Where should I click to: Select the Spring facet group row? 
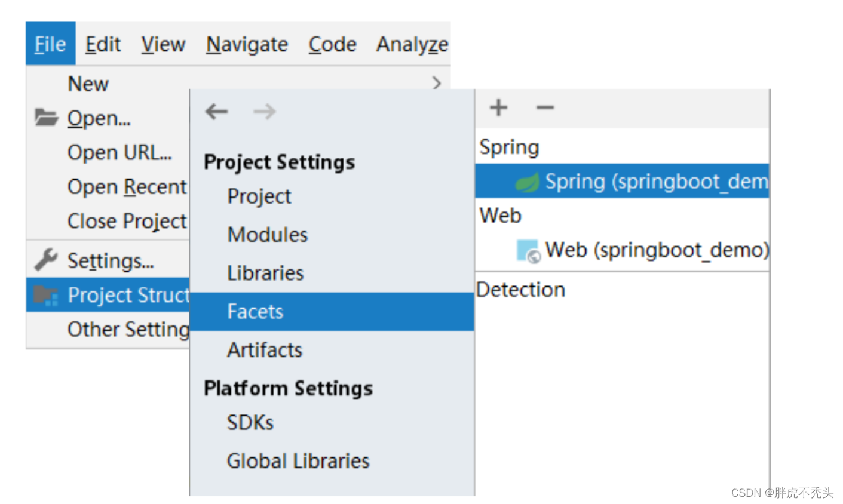622,147
